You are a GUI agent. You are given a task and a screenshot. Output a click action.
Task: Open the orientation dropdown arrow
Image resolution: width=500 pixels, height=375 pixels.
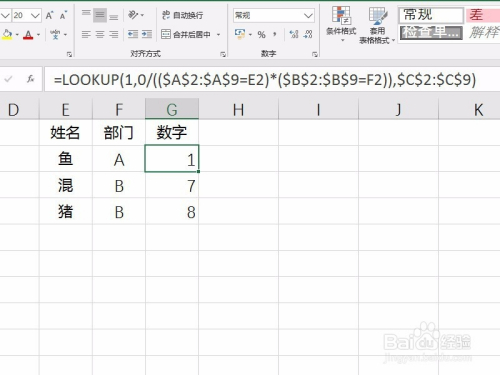142,15
